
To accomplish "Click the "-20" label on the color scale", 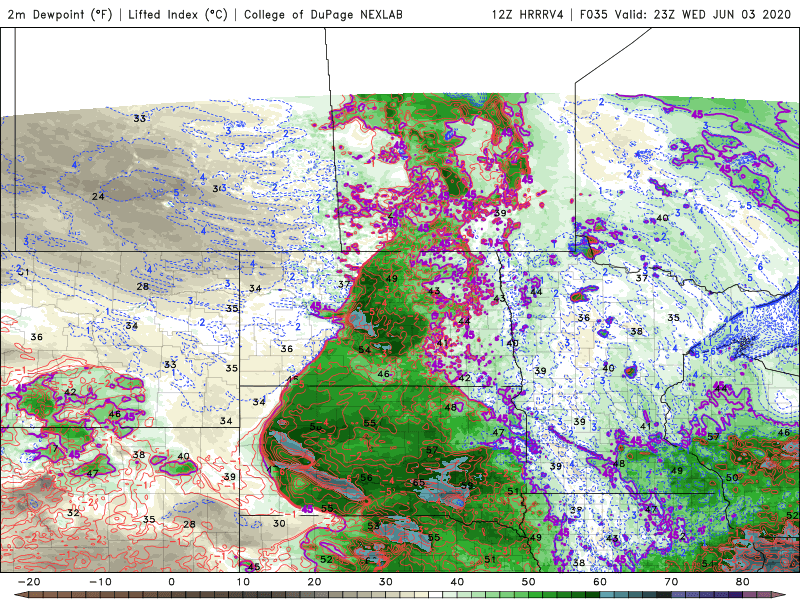I will (29, 582).
